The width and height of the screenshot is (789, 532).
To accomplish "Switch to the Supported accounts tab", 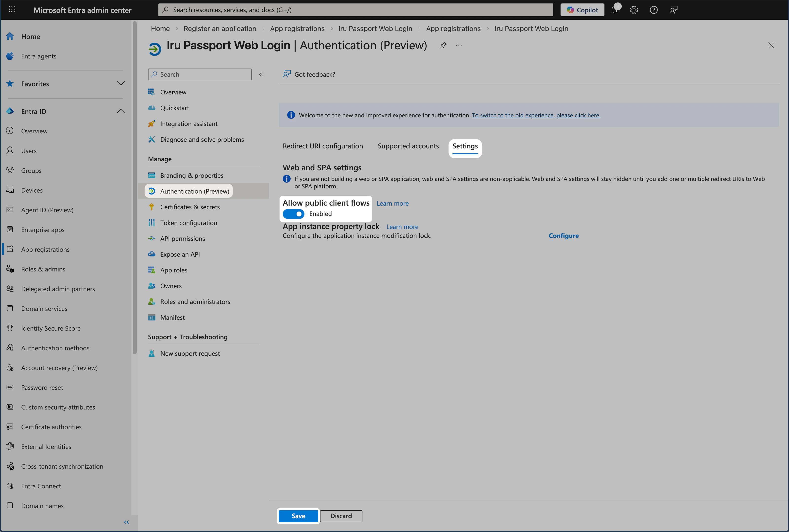I will [x=408, y=146].
